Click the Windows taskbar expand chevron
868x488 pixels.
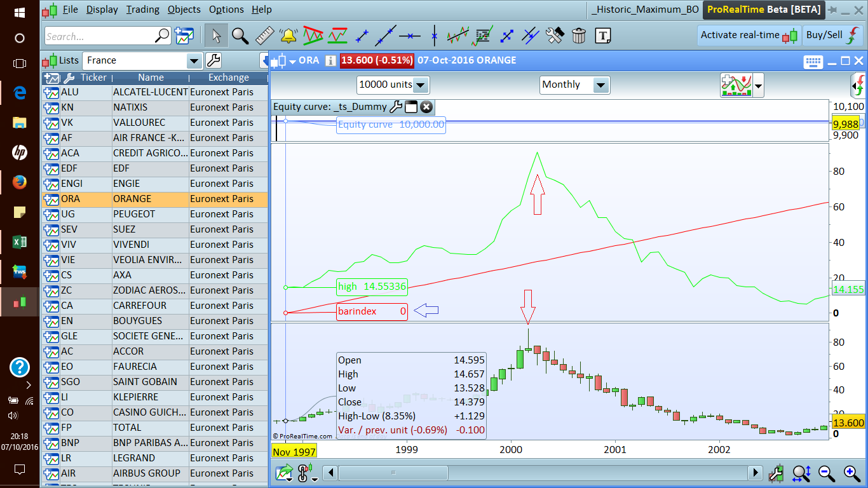tap(29, 385)
